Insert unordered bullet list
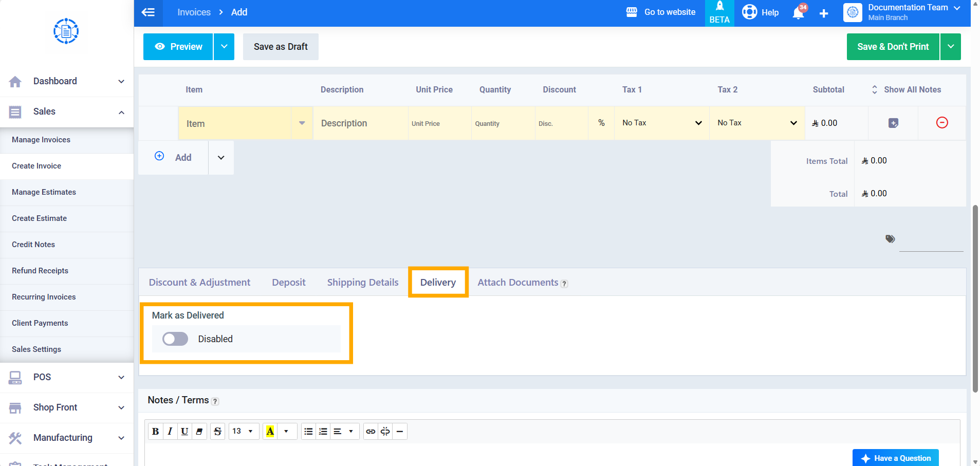This screenshot has height=466, width=980. 308,432
